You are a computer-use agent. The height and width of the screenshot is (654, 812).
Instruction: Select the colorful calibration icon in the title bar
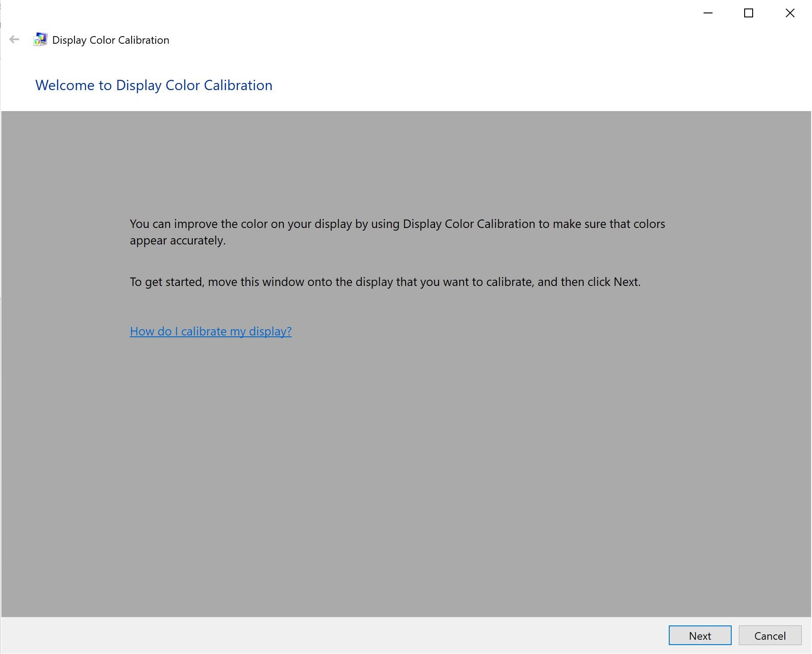click(40, 39)
